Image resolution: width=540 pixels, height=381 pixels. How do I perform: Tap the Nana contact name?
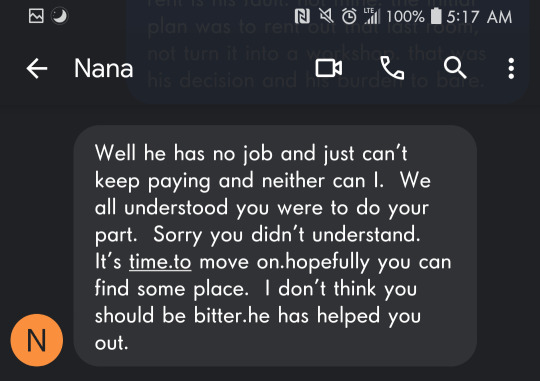coord(103,68)
